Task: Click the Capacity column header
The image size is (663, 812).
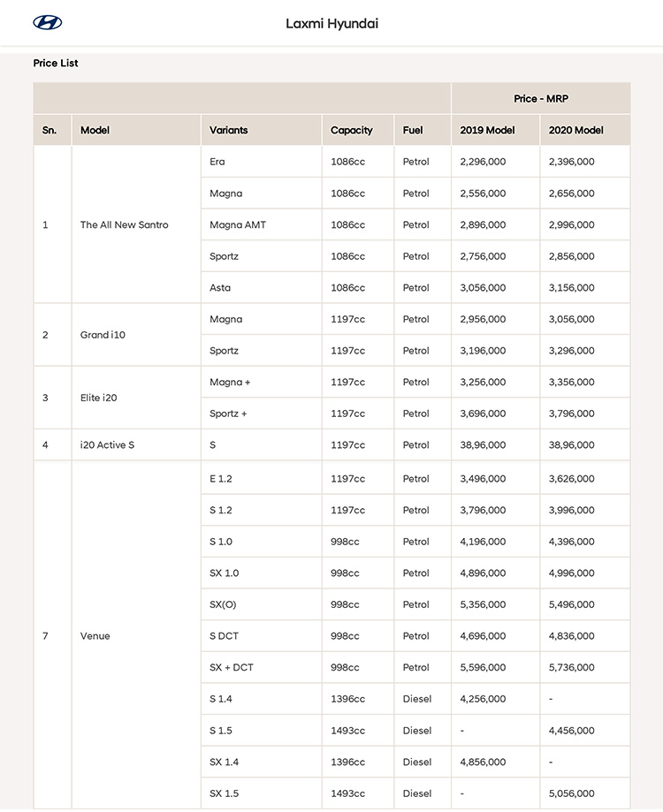Action: click(351, 130)
